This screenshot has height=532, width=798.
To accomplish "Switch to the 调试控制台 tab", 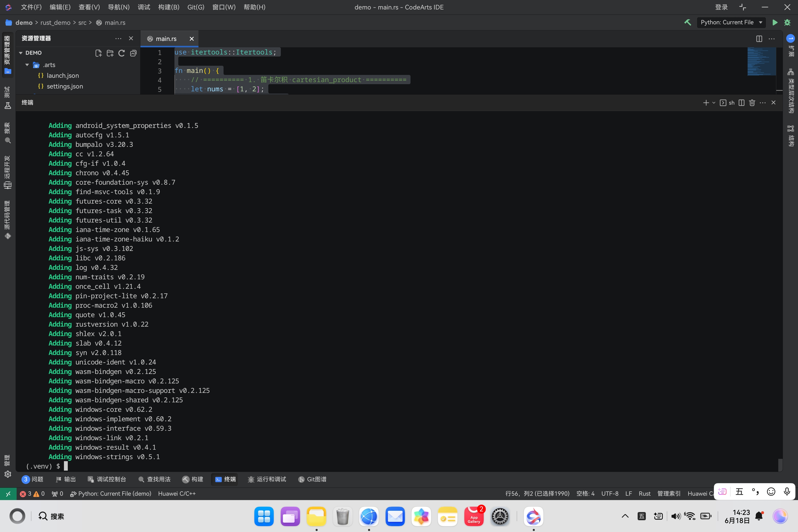I will (x=107, y=479).
